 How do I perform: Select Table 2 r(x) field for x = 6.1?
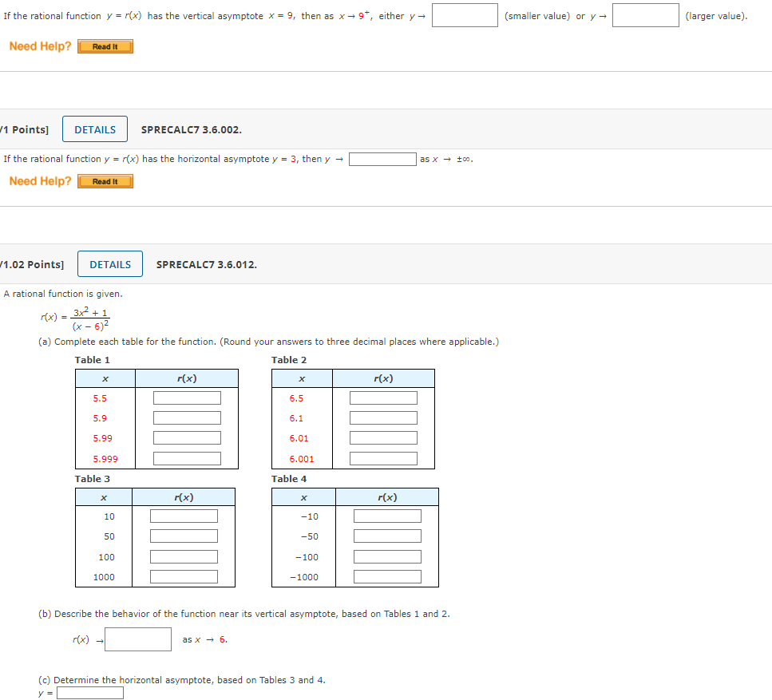click(383, 417)
